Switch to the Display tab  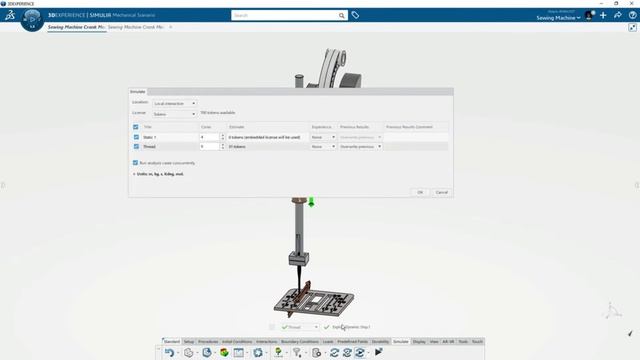tap(419, 342)
